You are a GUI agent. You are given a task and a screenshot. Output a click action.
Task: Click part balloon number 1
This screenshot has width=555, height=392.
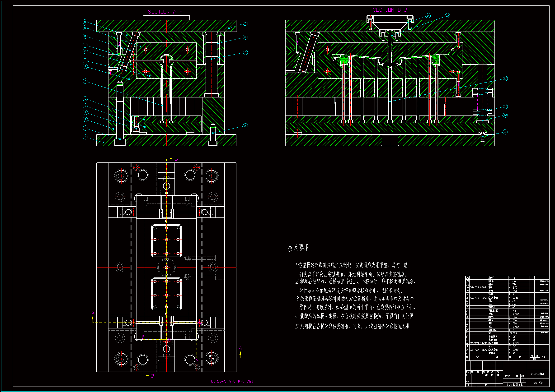point(85,137)
